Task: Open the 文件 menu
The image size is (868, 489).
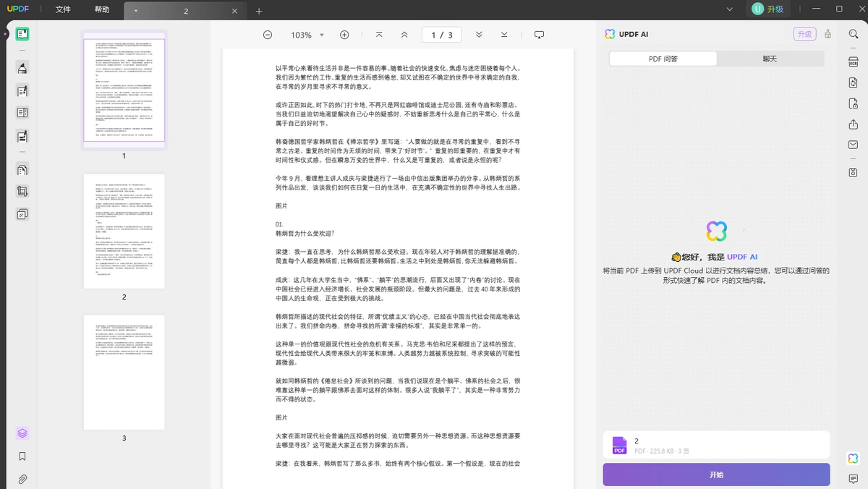Action: (63, 9)
